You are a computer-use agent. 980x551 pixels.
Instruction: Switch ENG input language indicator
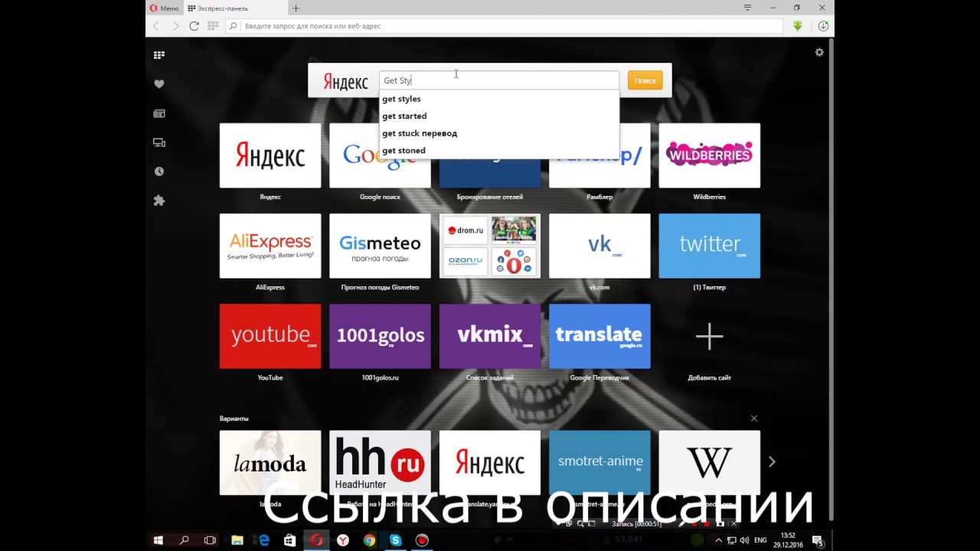point(760,540)
